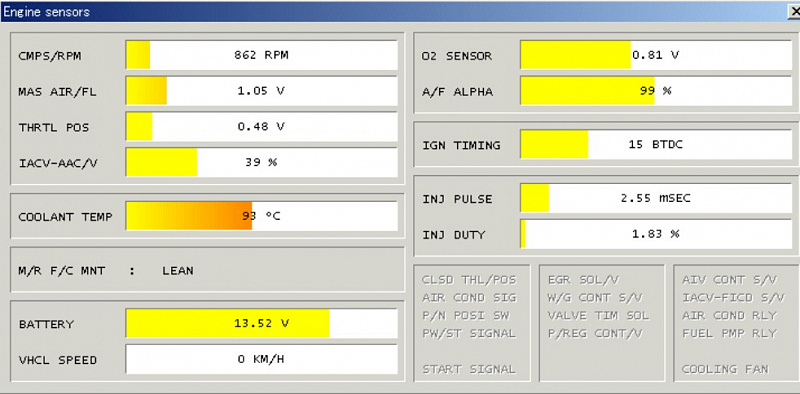Click the VHCL SPEED label
This screenshot has width=800, height=394.
point(57,360)
